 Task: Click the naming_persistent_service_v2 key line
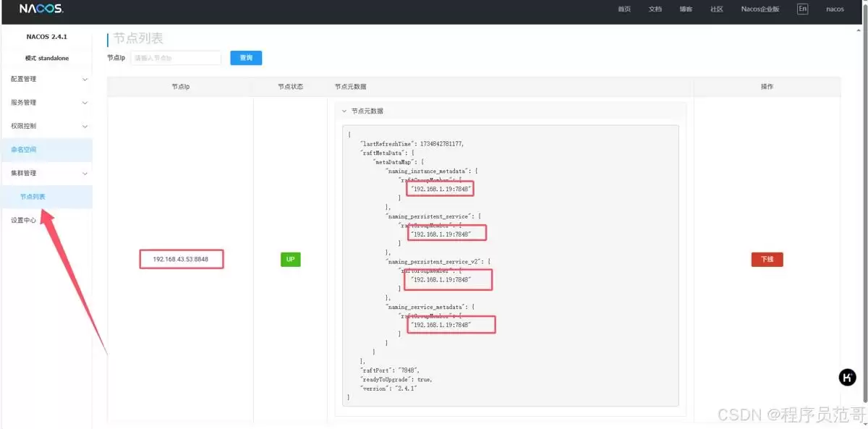click(440, 261)
